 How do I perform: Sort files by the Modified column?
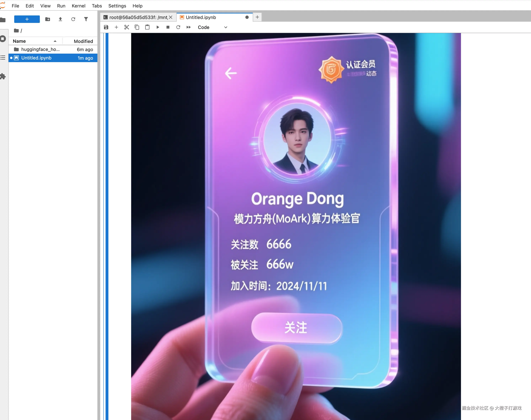pyautogui.click(x=83, y=41)
